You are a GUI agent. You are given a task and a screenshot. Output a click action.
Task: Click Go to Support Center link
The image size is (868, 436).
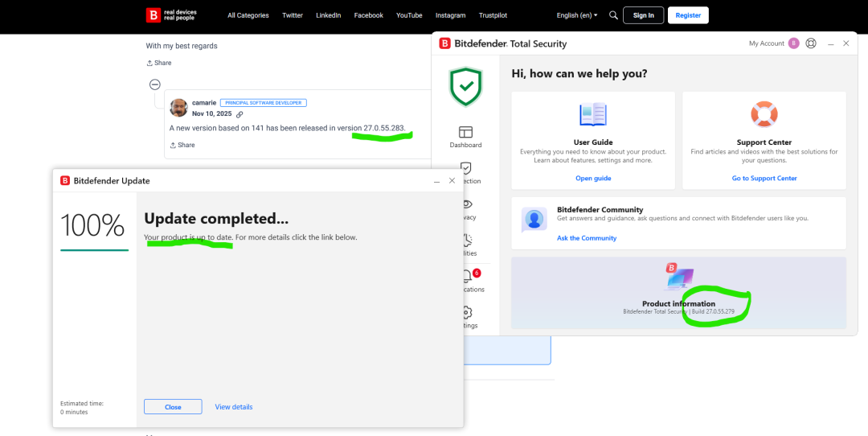click(764, 179)
